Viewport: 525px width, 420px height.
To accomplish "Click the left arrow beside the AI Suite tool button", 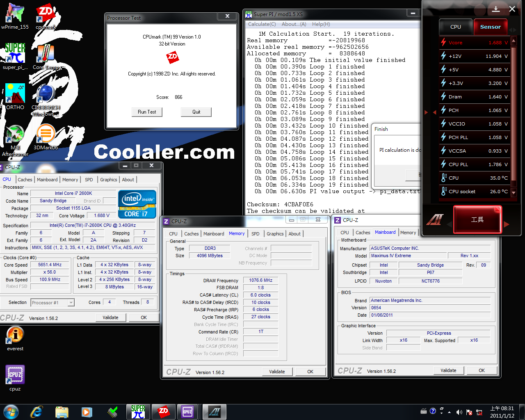I will click(449, 224).
